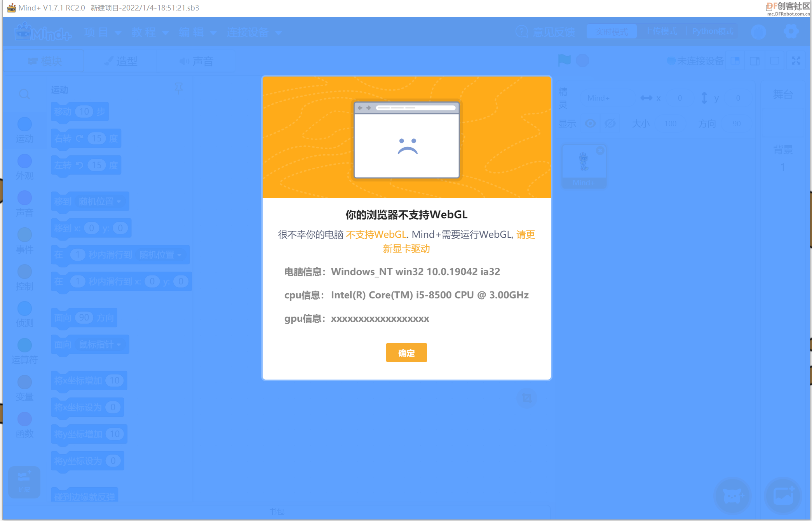
Task: Select the 函数 block category
Action: [x=24, y=426]
